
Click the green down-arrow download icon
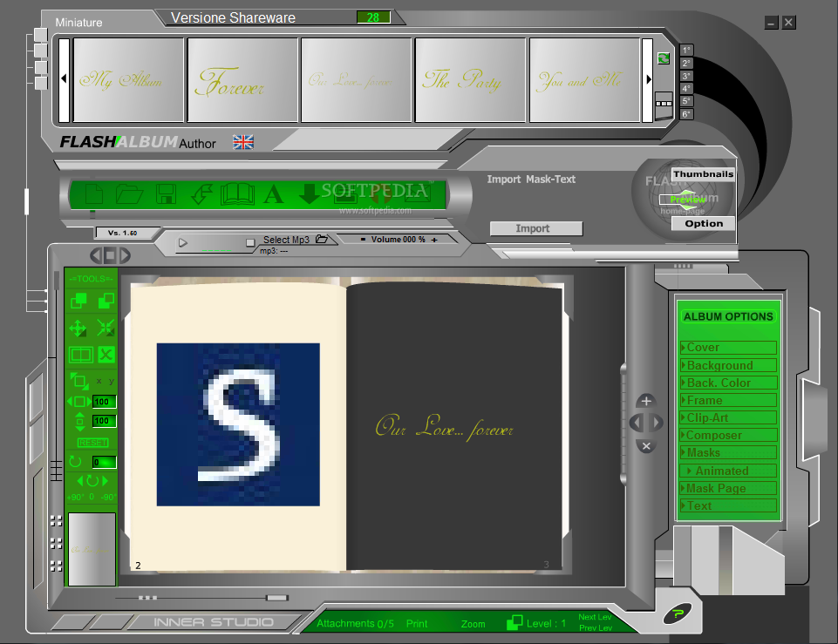pos(309,194)
